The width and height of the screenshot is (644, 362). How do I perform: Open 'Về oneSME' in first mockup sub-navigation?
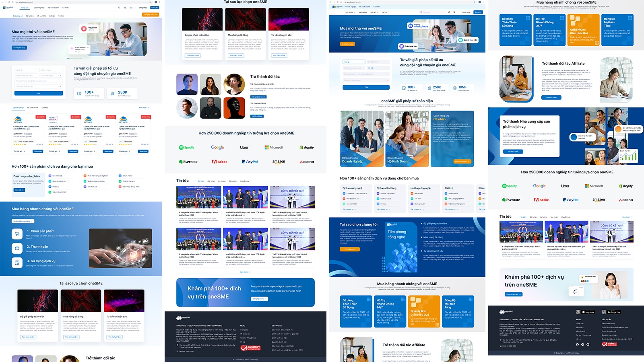[x=41, y=16]
